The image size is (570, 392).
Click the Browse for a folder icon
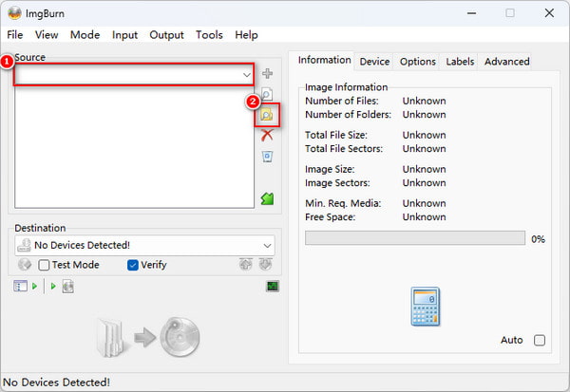coord(267,115)
